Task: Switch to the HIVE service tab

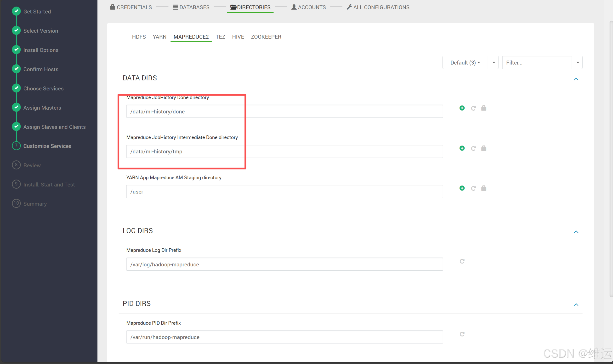Action: coord(238,37)
